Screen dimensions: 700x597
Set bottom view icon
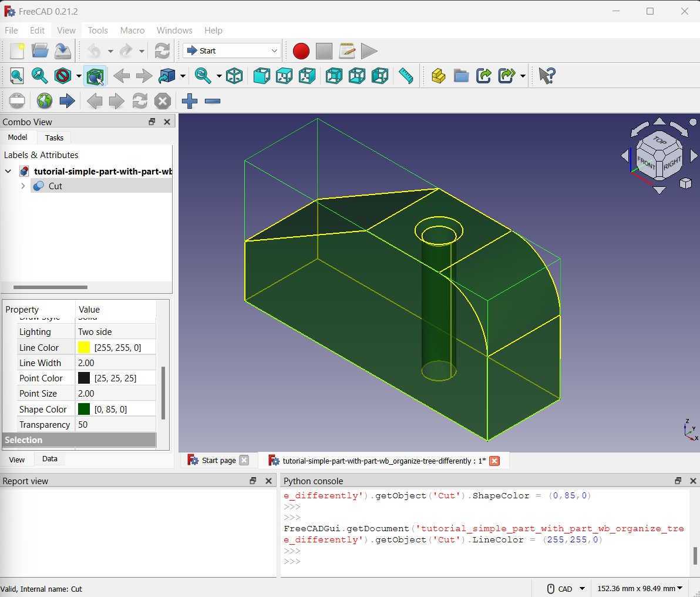pos(356,76)
